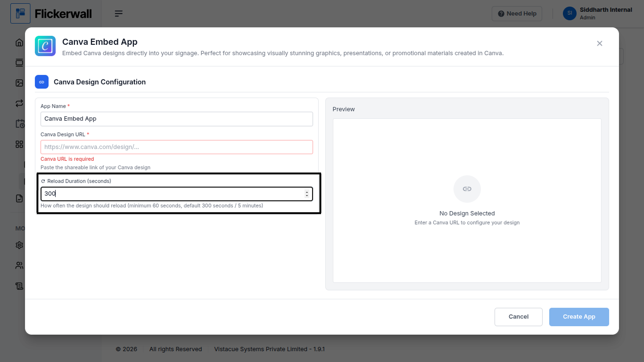Open the Screens monitor icon in the sidebar
Screen dimensions: 644x362
(19, 63)
